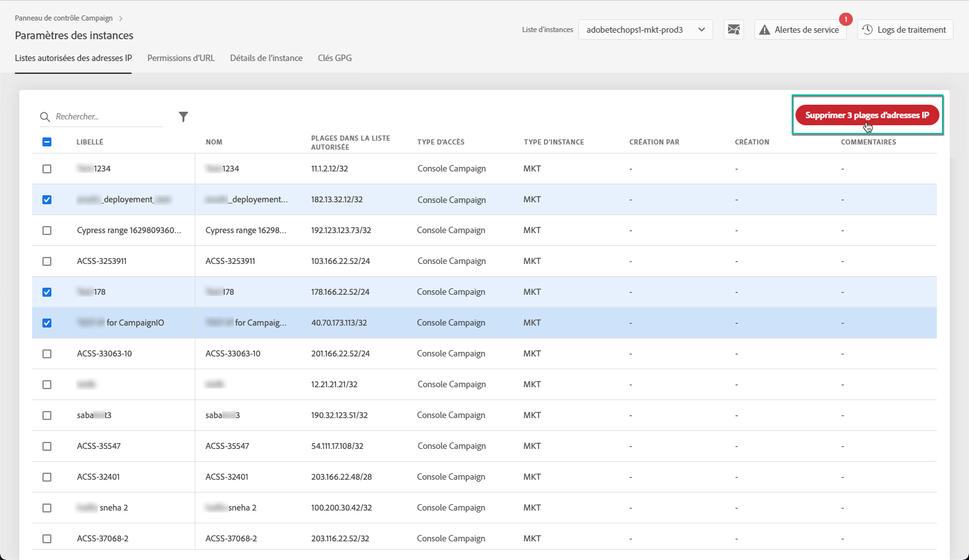Sort by the Création column header
The image size is (969, 560).
coord(752,142)
